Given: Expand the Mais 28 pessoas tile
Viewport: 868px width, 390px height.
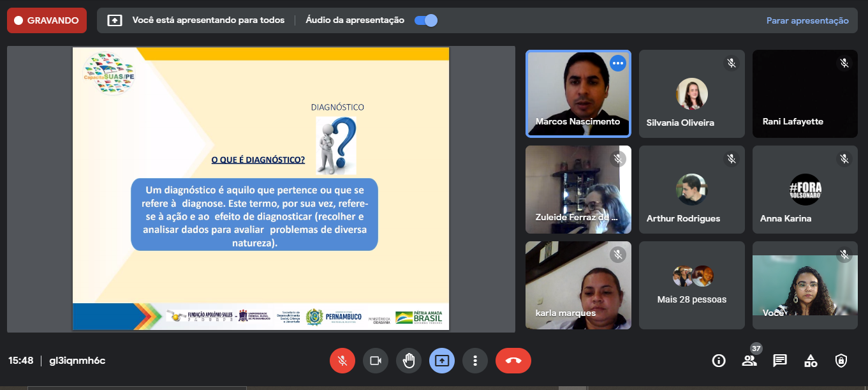Looking at the screenshot, I should pyautogui.click(x=691, y=285).
